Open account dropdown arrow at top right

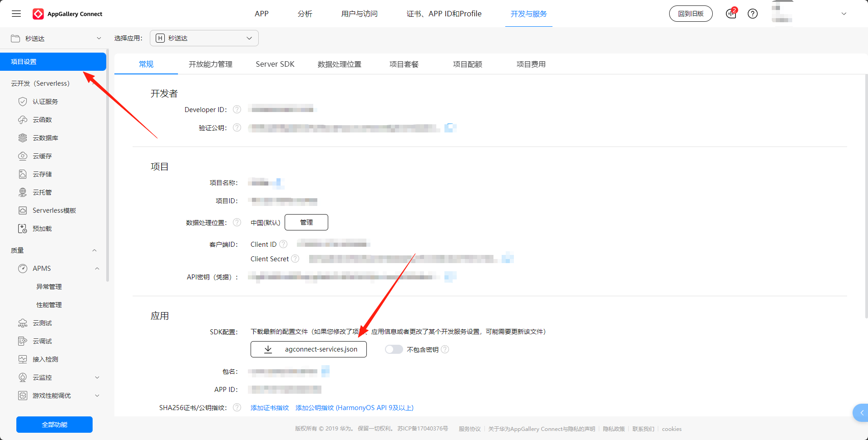[x=844, y=14]
